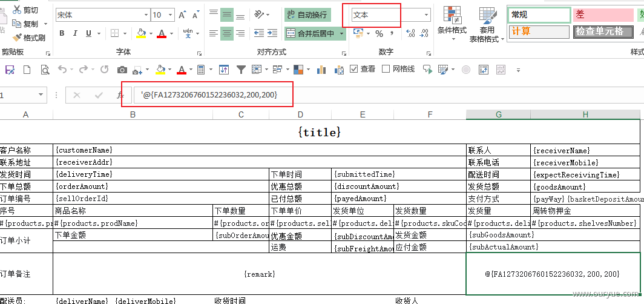
Task: Enable the 网格线 gridlines checkbox
Action: click(386, 69)
